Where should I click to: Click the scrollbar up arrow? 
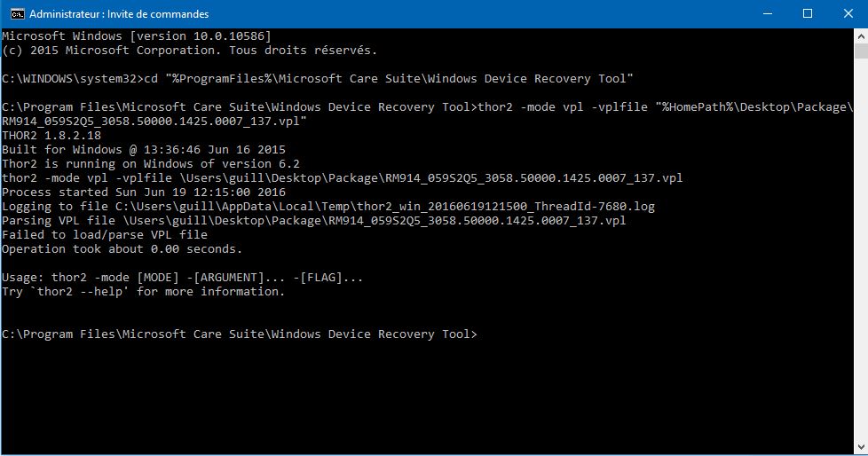pos(861,36)
